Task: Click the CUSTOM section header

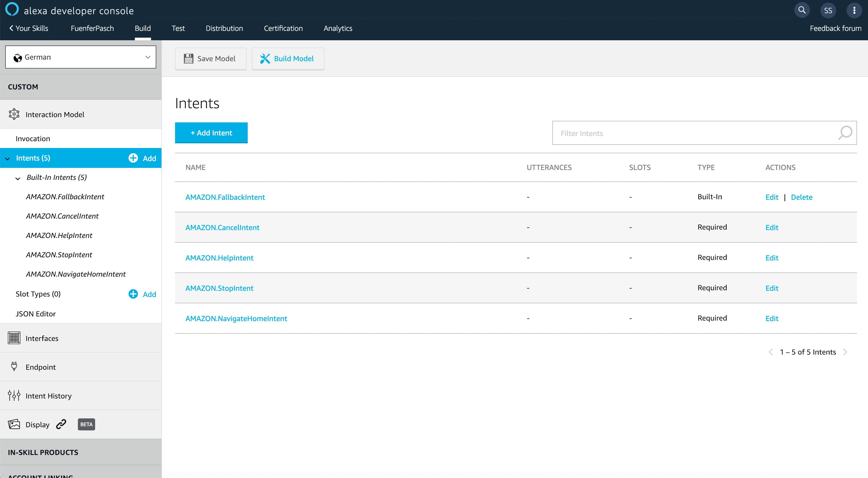Action: [81, 87]
